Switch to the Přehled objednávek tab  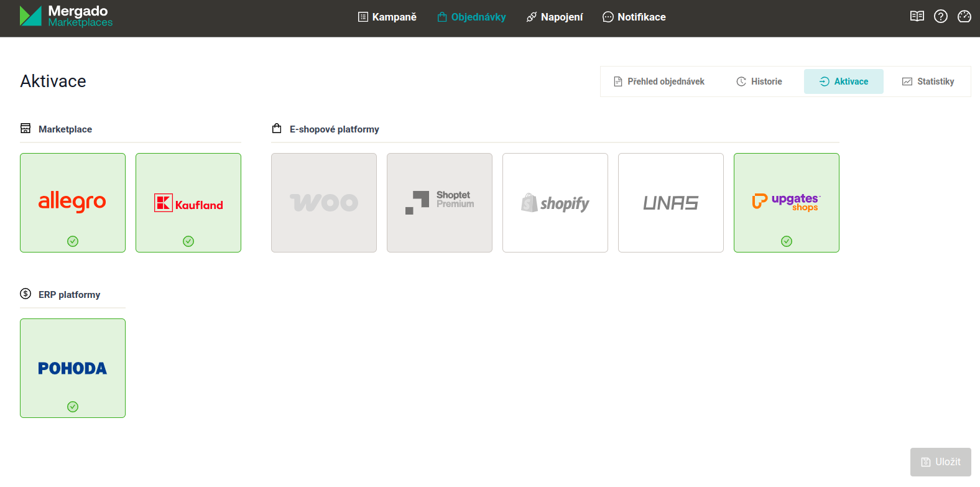(x=659, y=81)
